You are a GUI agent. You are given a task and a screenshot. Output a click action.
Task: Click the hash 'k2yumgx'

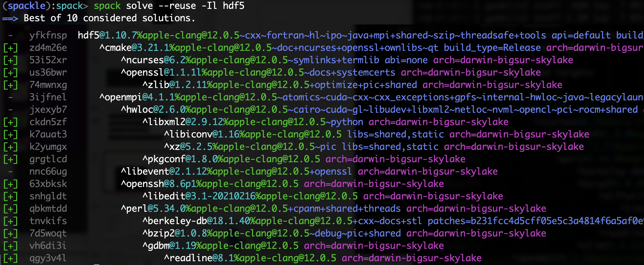[48, 147]
